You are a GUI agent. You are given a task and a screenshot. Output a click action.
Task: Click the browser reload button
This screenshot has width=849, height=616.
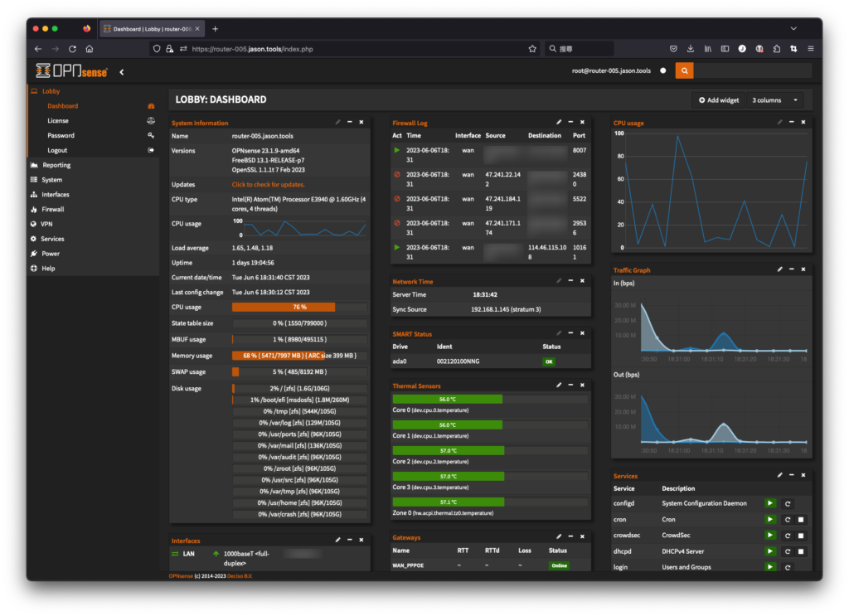coord(72,49)
